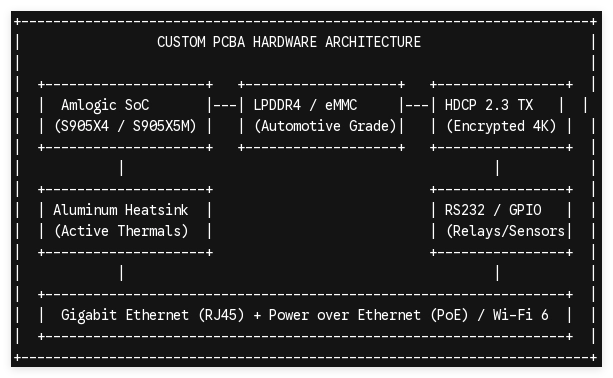Click the Gigabit Ethernet (RJ45) text

click(x=152, y=315)
